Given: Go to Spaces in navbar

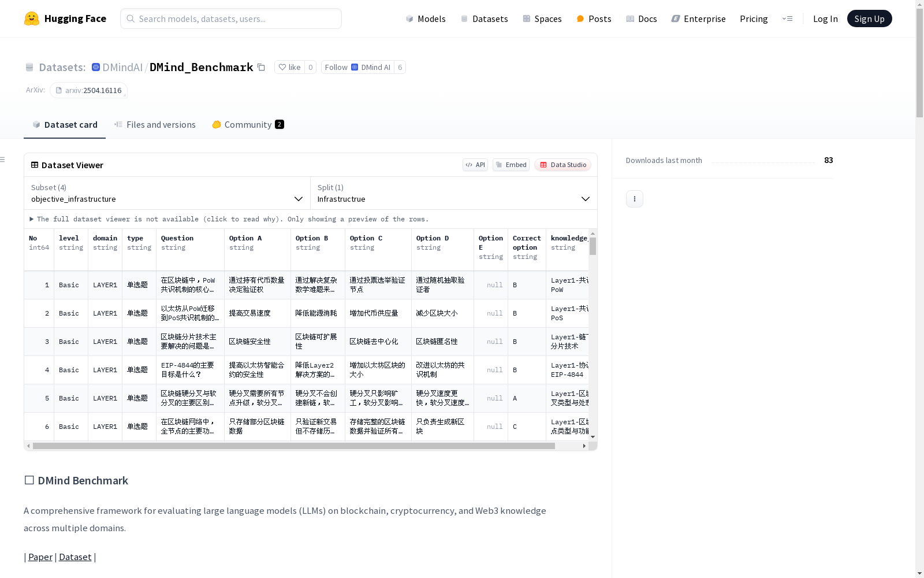Looking at the screenshot, I should coord(542,18).
